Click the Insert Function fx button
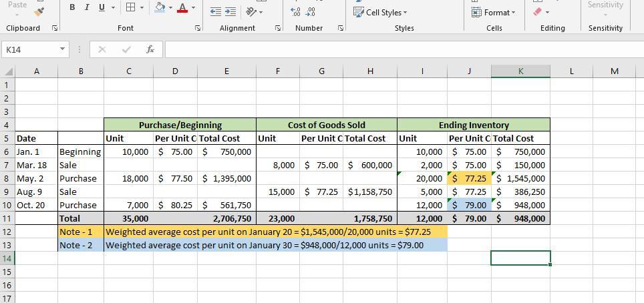The width and height of the screenshot is (644, 303). tap(150, 49)
